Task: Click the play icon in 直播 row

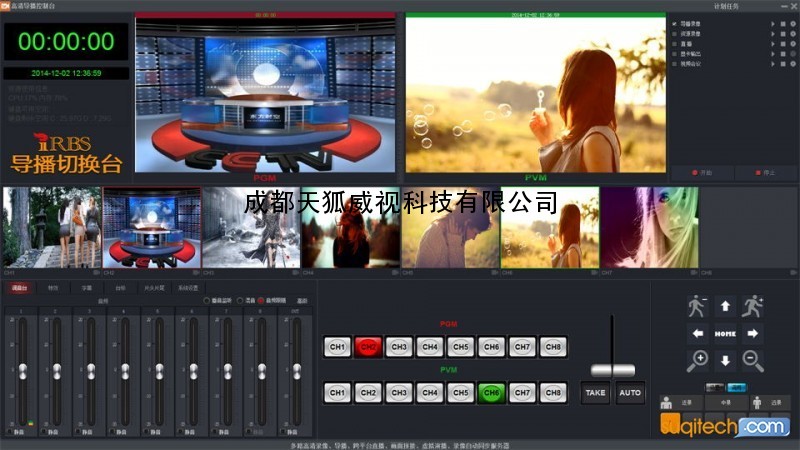Action: [772, 44]
